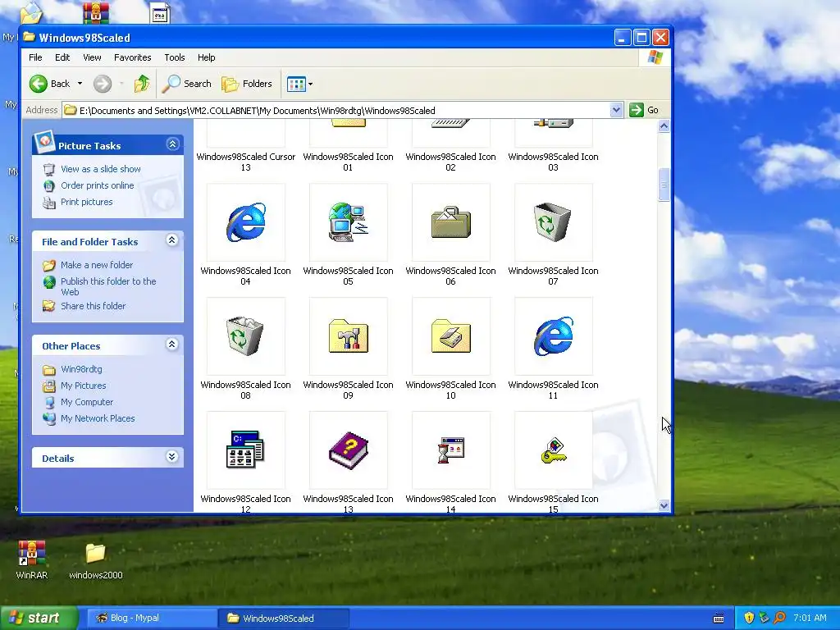Click the Back arrow button
The width and height of the screenshot is (840, 630).
49,84
